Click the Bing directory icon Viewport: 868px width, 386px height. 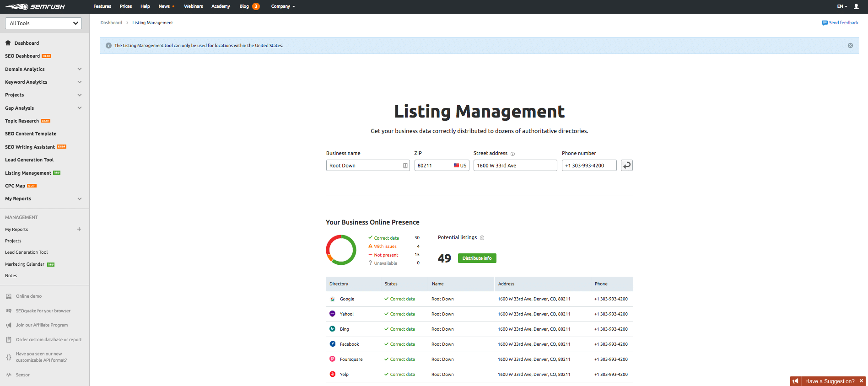tap(332, 329)
